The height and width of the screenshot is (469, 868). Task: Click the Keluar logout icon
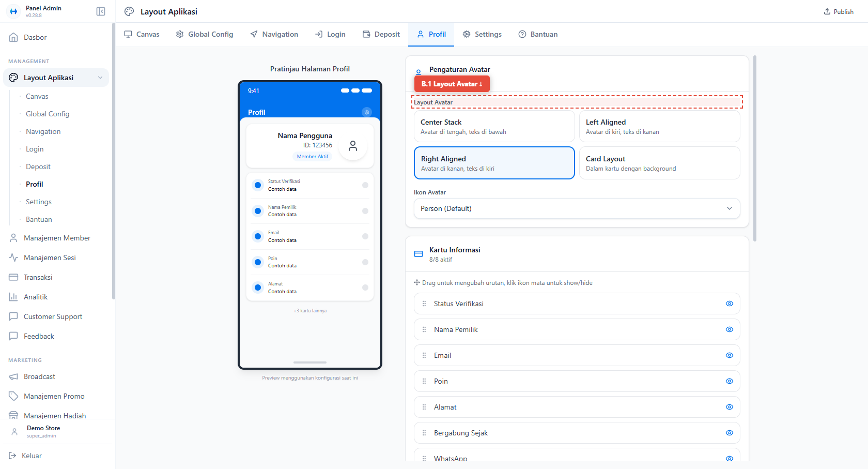pyautogui.click(x=12, y=456)
